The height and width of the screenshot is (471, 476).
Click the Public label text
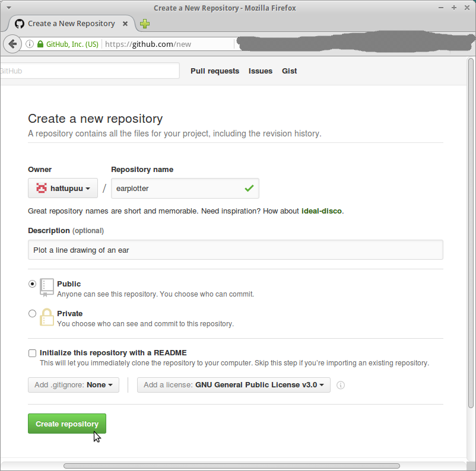(69, 284)
